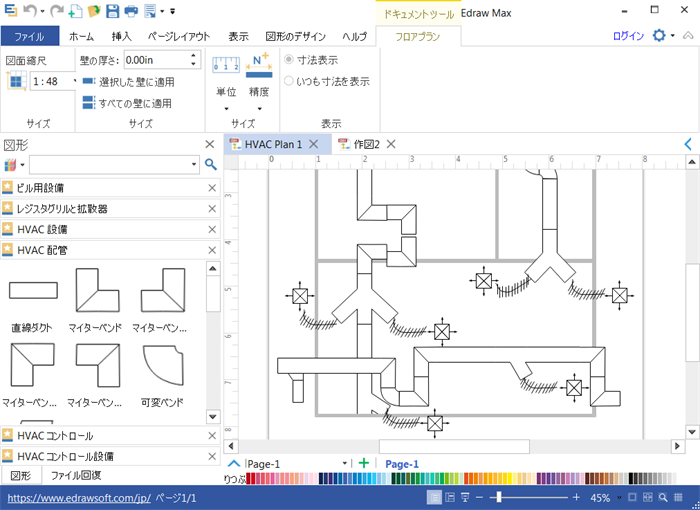Select the 寸法表示 radio button
Screen dimensions: 700x510
click(289, 60)
